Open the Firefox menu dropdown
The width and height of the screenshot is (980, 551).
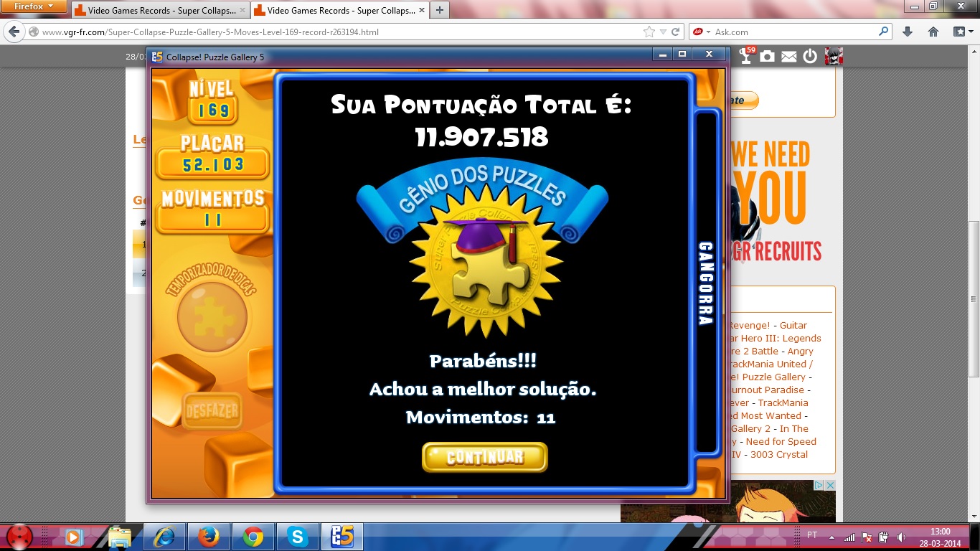point(34,6)
